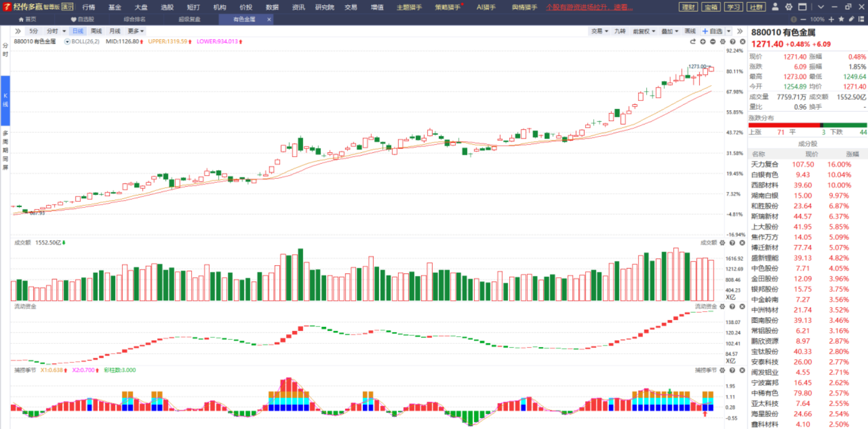868x429 pixels.
Task: Click the pencil edit icon in top-right toolbar
Action: click(x=851, y=19)
